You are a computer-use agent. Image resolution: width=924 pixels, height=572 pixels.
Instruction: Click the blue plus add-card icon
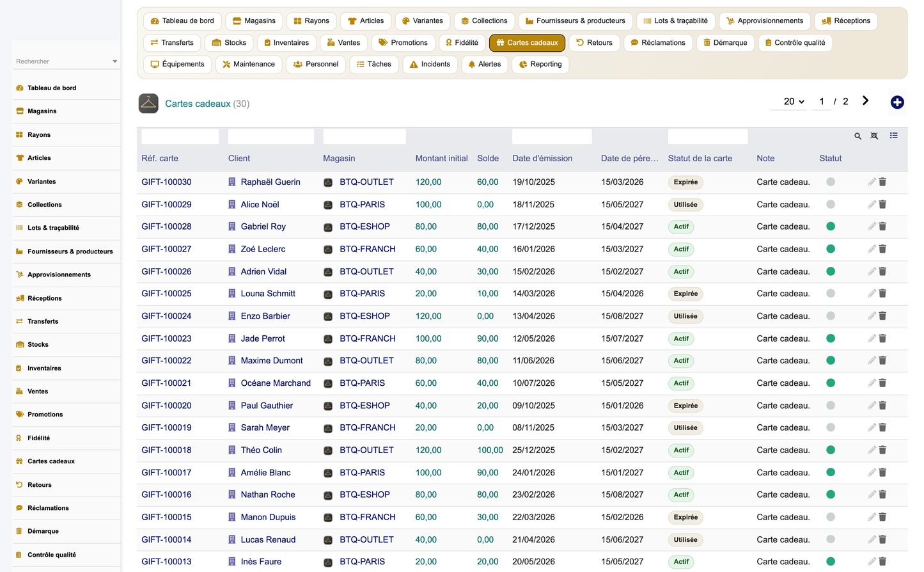tap(897, 102)
